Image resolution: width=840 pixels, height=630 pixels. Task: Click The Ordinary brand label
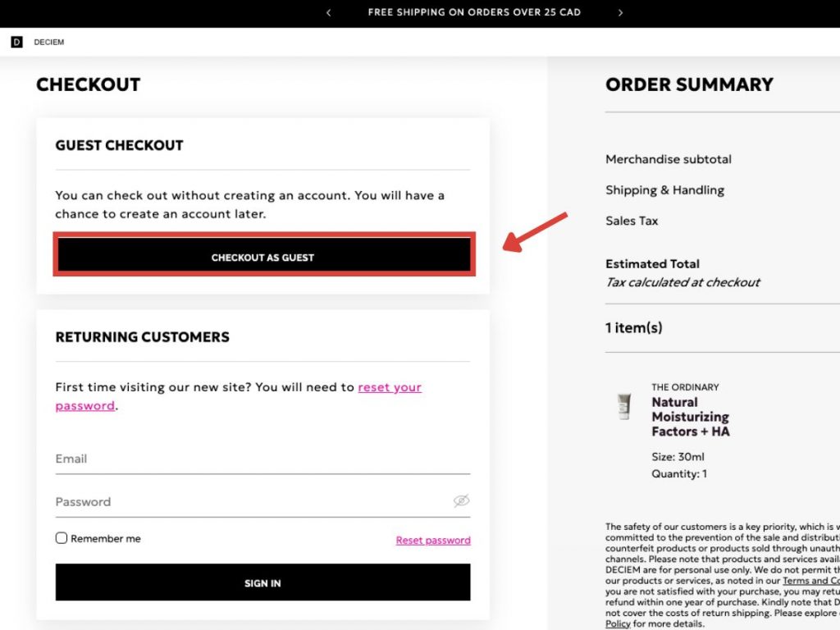(x=685, y=387)
